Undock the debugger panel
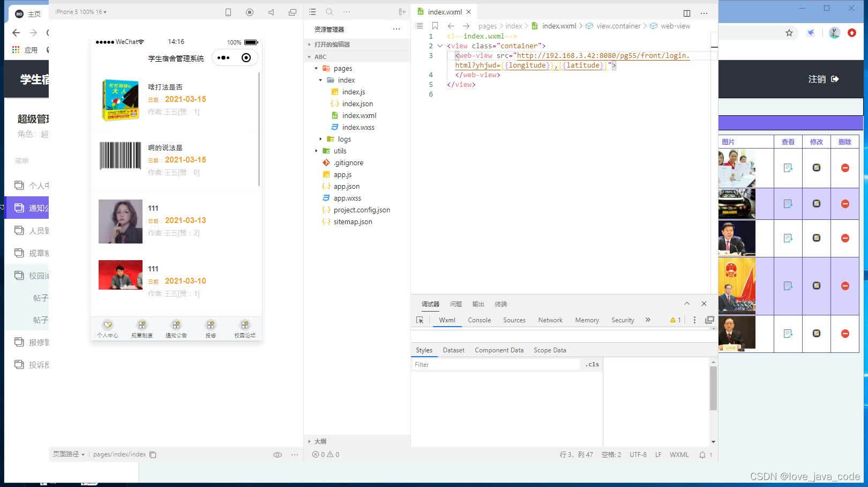 coord(709,320)
